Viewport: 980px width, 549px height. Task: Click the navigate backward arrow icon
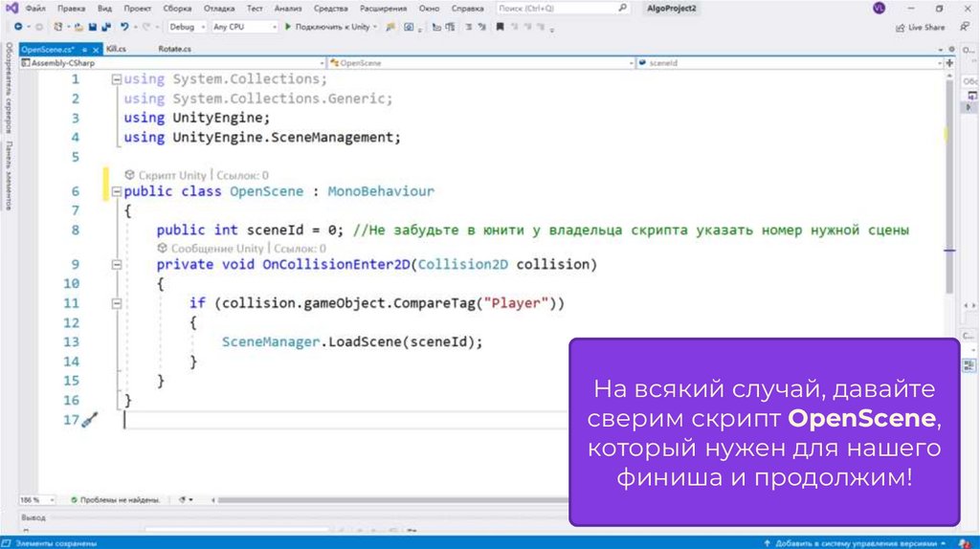[18, 27]
